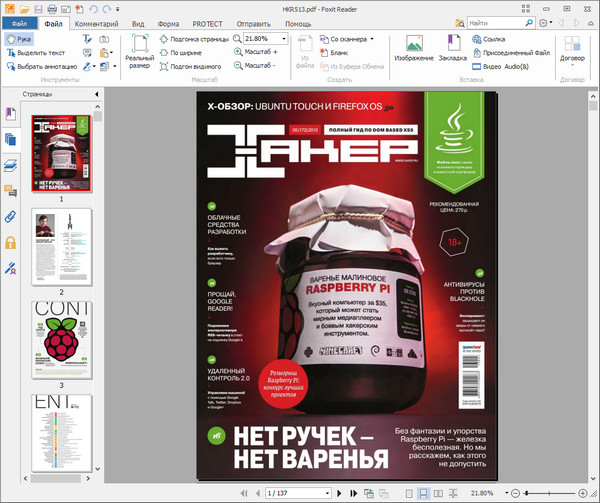Open the rotate view dropdown arrow
This screenshot has width=600, height=503.
point(114,67)
